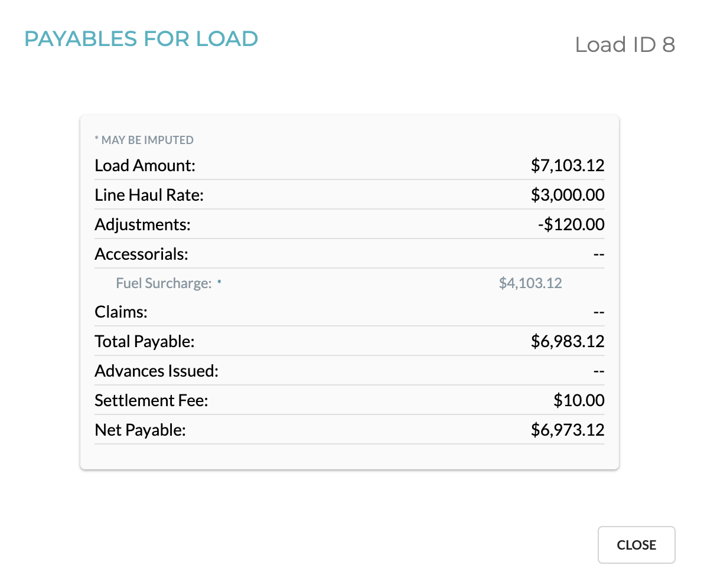The width and height of the screenshot is (704, 588).
Task: Click the $6,973.12 net payable value
Action: 568,430
